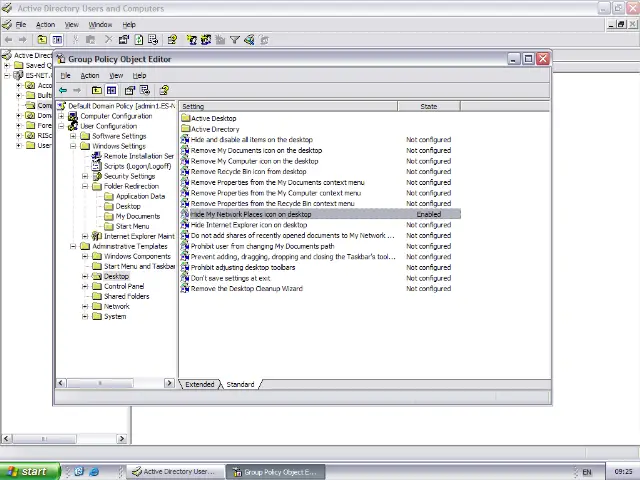
Task: Switch to the Standard tab
Action: [x=240, y=384]
